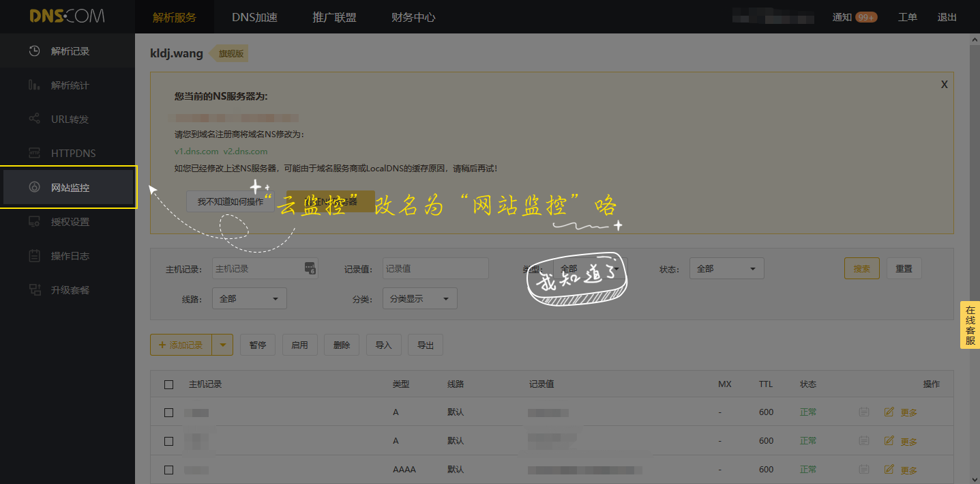Click the 解析记录 clock icon in sidebar
This screenshot has height=484, width=980.
tap(34, 51)
